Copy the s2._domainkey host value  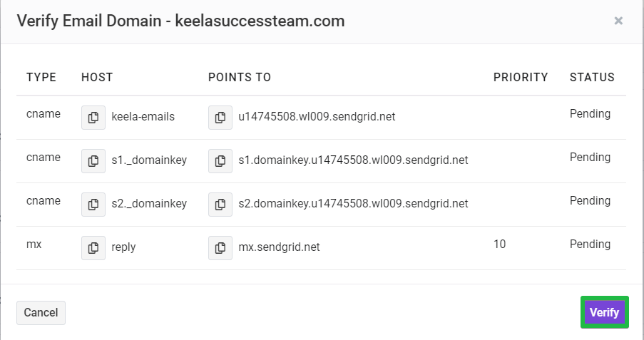[x=93, y=205]
